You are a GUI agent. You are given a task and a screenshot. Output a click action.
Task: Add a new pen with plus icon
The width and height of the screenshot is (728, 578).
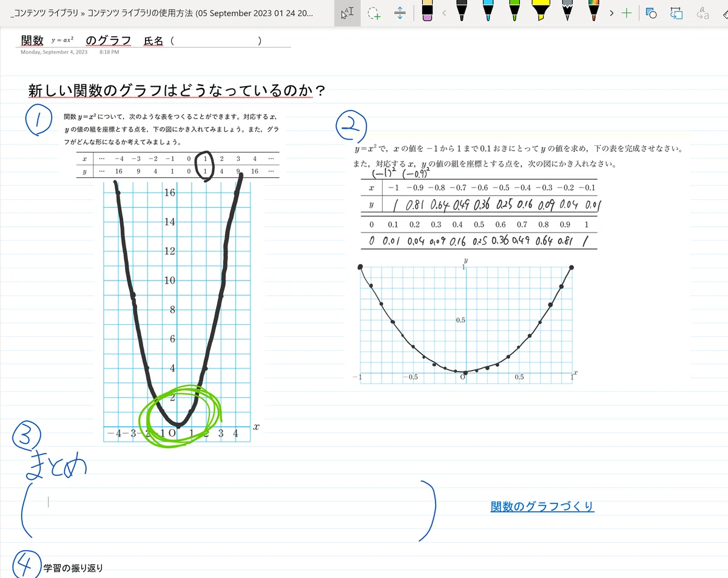pos(627,13)
